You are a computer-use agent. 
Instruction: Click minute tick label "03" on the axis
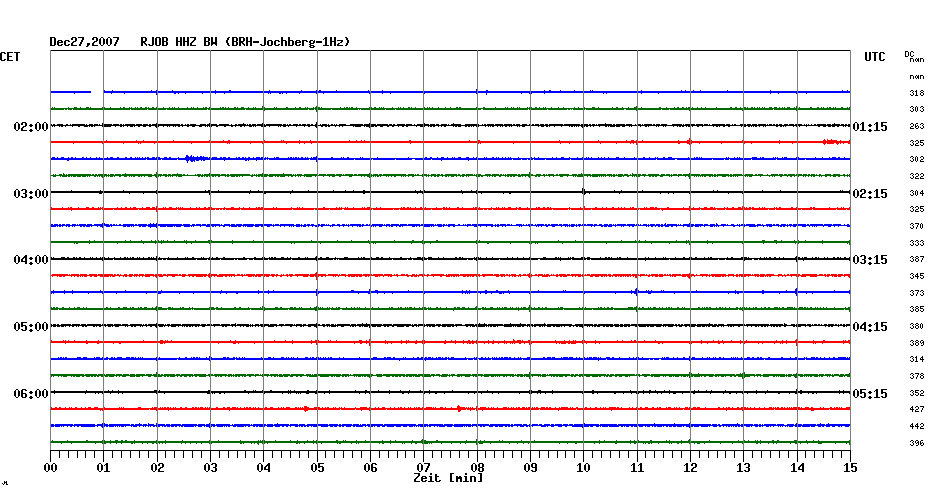point(210,468)
